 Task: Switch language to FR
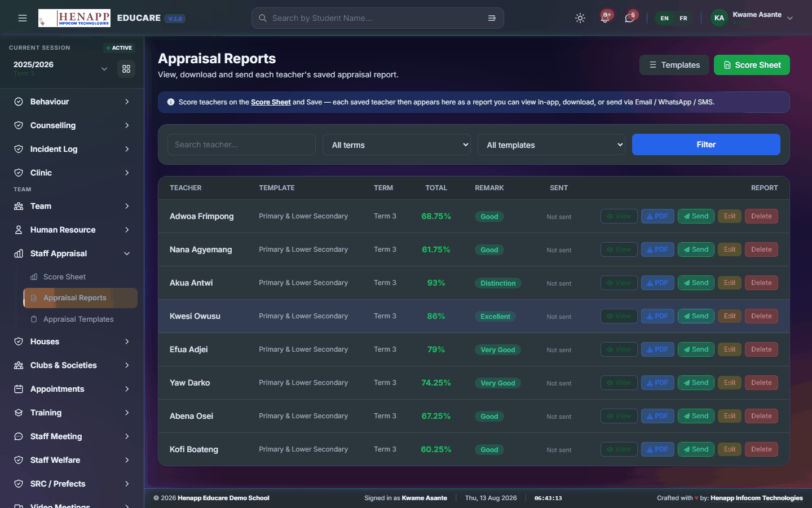(x=683, y=18)
